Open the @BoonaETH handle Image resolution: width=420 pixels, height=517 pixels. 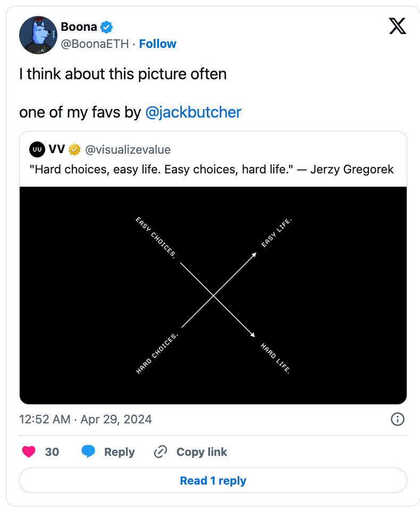[95, 44]
